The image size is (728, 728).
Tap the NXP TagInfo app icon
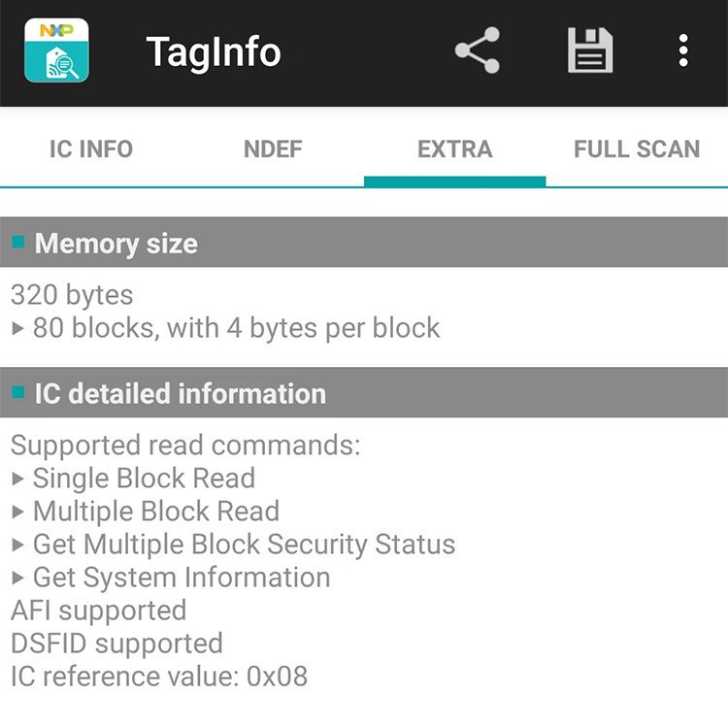tap(56, 50)
